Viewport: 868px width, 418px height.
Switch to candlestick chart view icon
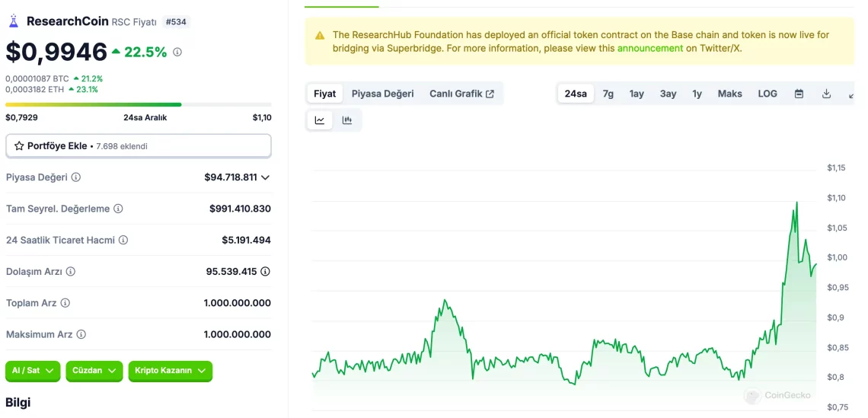[x=347, y=120]
